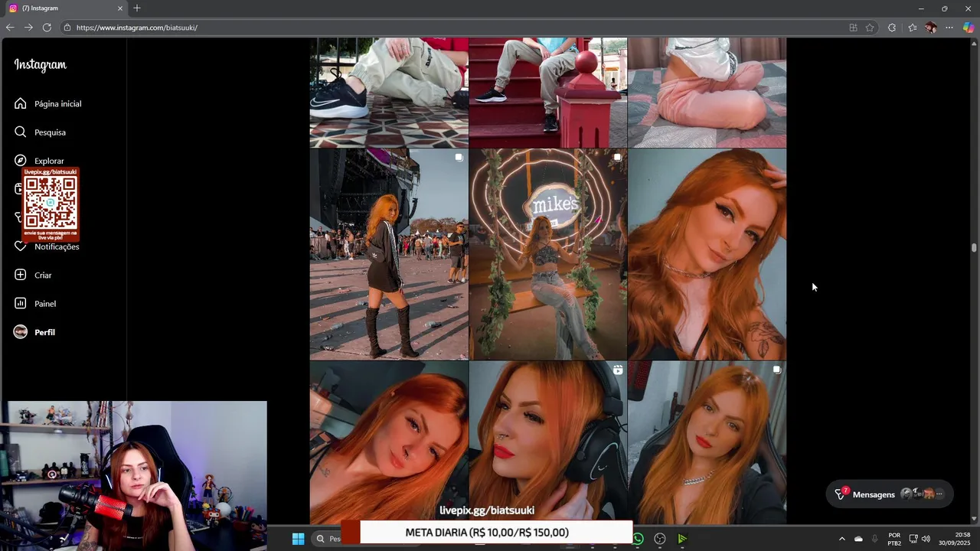This screenshot has height=551, width=980.
Task: Open mike's neon swing post
Action: point(548,254)
